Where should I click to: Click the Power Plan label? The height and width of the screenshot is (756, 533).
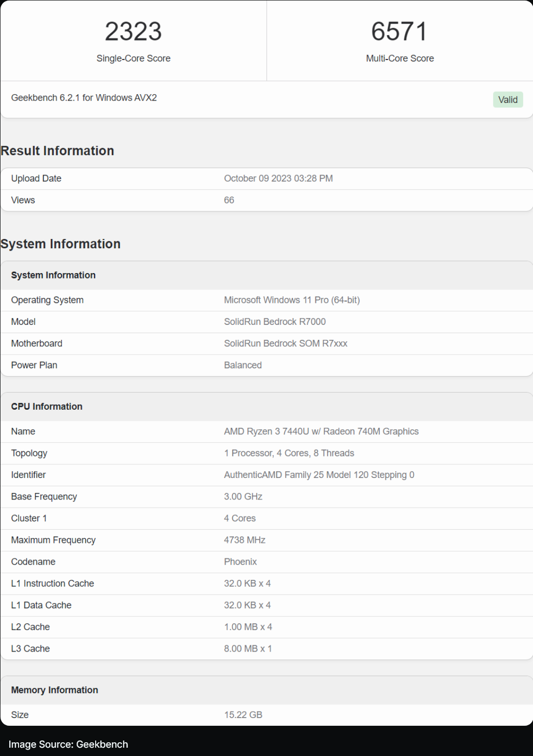[x=34, y=365]
